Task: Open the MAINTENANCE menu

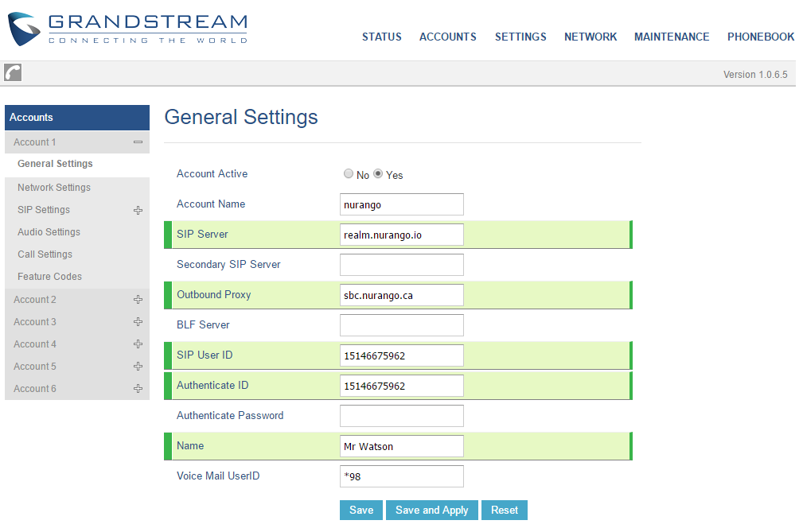Action: 672,37
